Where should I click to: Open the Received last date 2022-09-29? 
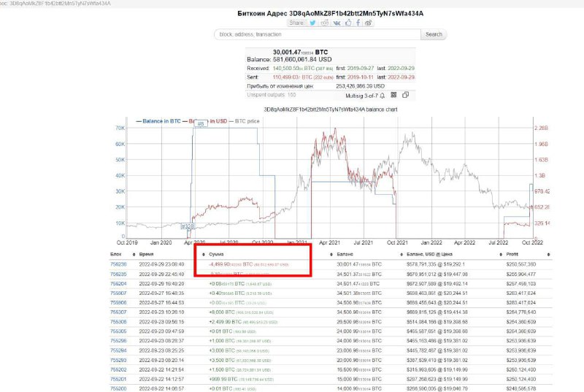point(401,69)
